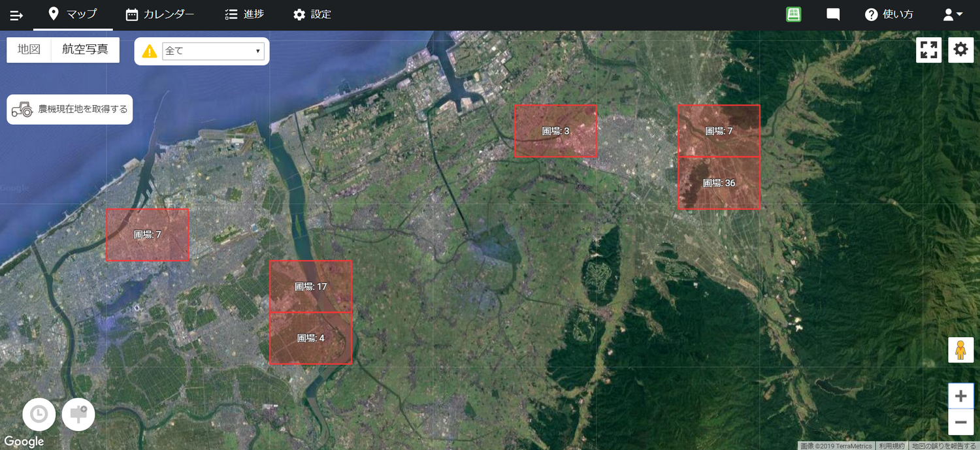Viewport: 980px width, 450px height.
Task: Switch to the 進捗 tab
Action: [x=244, y=14]
